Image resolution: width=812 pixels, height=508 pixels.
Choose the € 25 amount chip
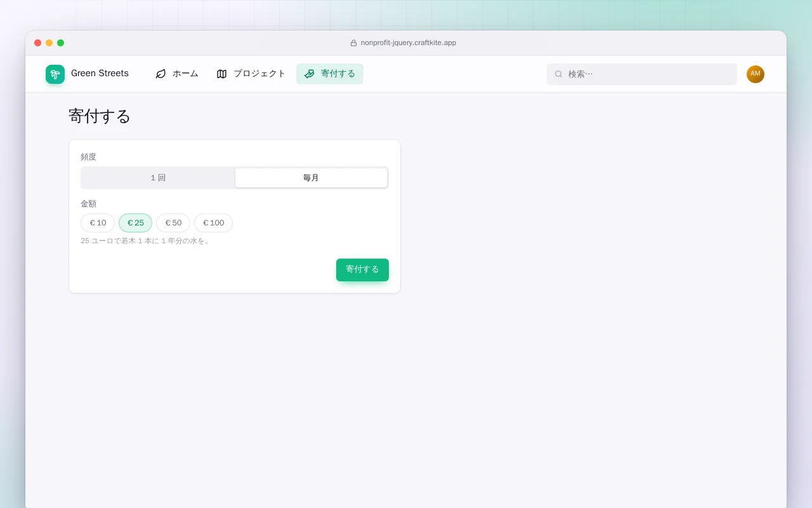135,223
